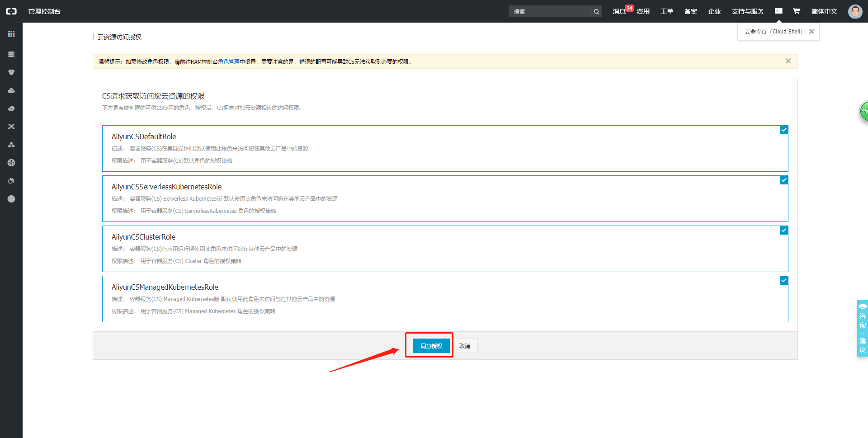The height and width of the screenshot is (438, 868).
Task: Open the 备案 ICP filing menu
Action: (690, 11)
